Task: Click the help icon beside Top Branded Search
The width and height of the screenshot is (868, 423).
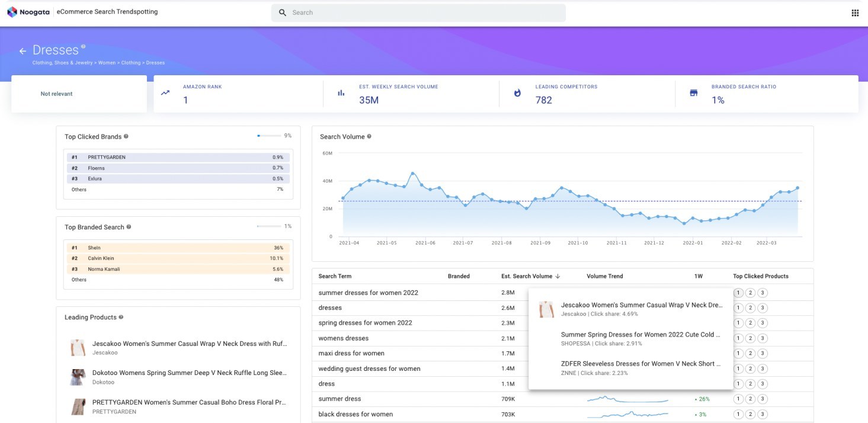Action: pyautogui.click(x=129, y=227)
